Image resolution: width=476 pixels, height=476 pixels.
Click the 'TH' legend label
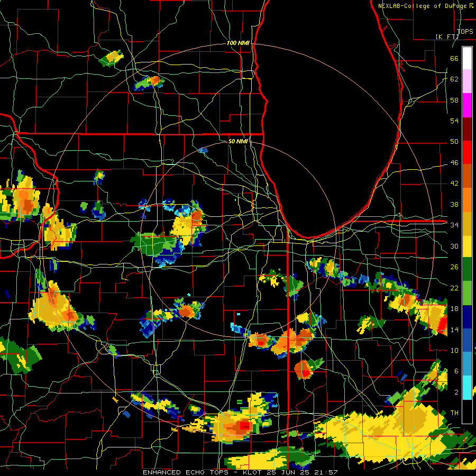[x=454, y=413]
